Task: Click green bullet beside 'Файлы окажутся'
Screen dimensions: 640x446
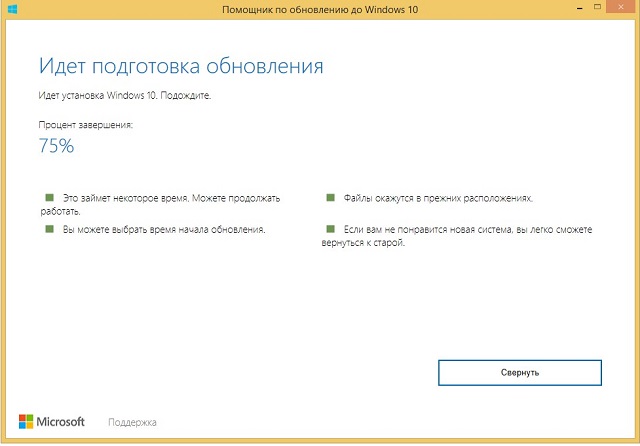Action: [328, 198]
